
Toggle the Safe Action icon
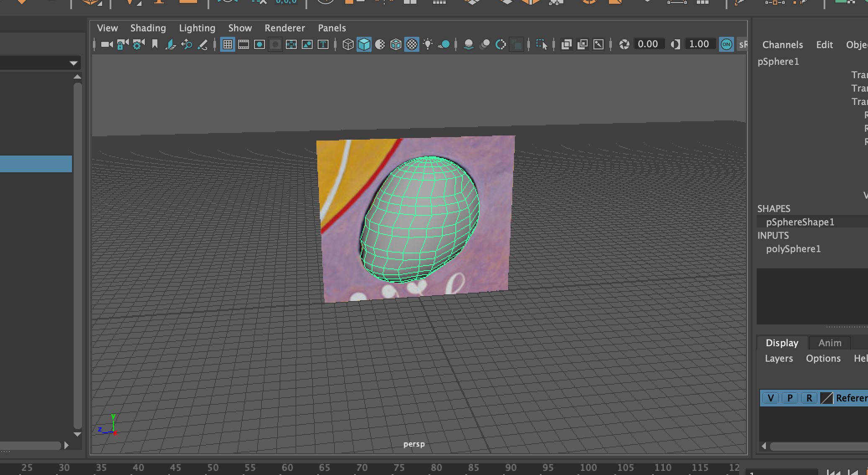(307, 44)
